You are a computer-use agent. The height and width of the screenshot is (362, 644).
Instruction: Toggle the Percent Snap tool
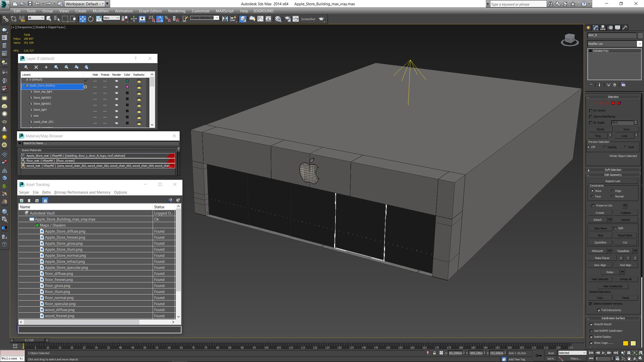[168, 19]
